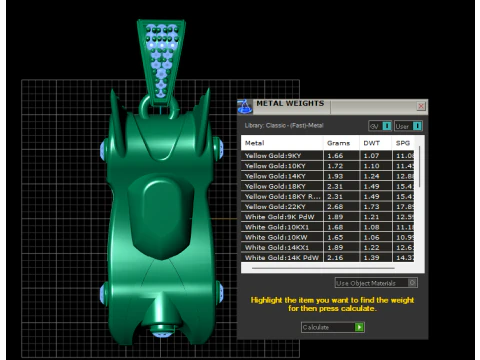Select the White Gold:9K PdW row
480x360 pixels.
[327, 217]
